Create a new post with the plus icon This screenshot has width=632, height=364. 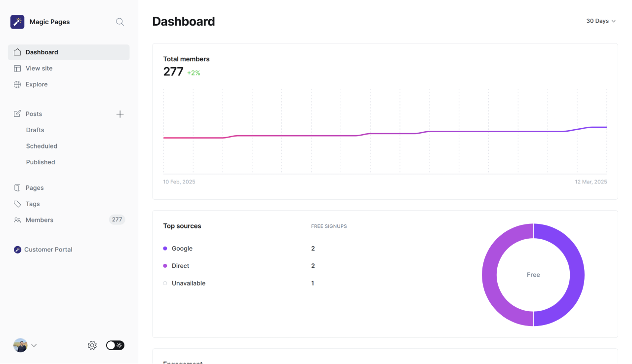point(120,114)
